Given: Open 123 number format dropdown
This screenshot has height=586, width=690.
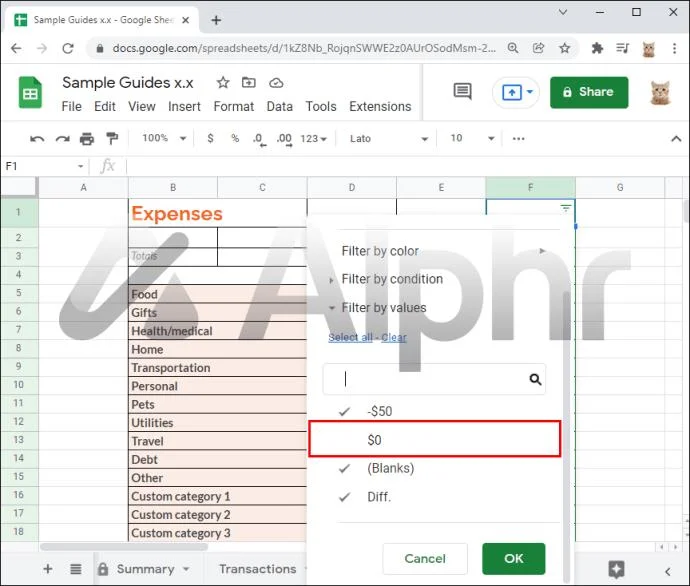Looking at the screenshot, I should [x=313, y=139].
